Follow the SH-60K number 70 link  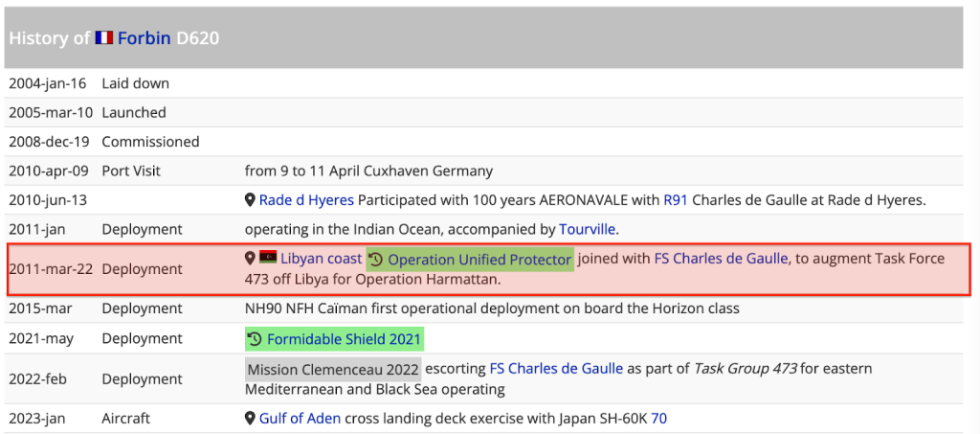(658, 419)
